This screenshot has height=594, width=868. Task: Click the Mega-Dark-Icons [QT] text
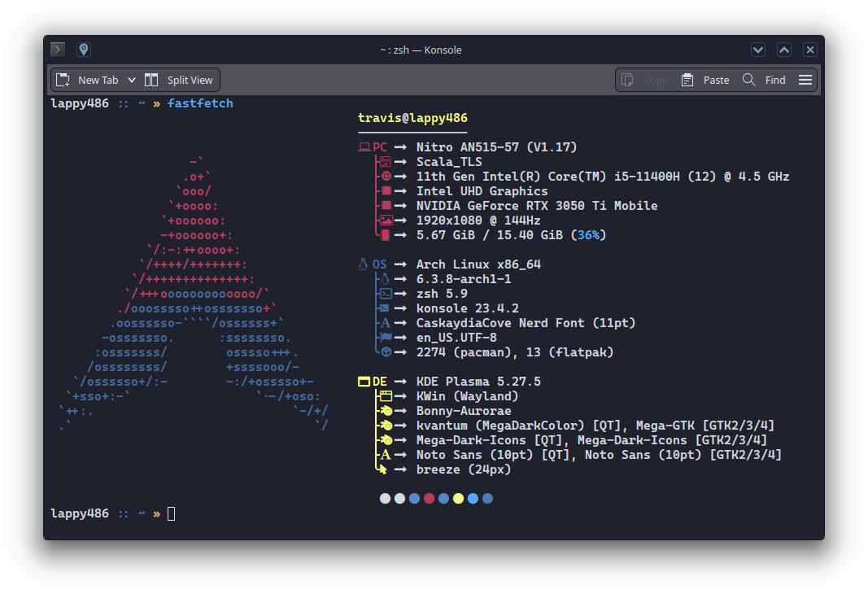click(490, 440)
